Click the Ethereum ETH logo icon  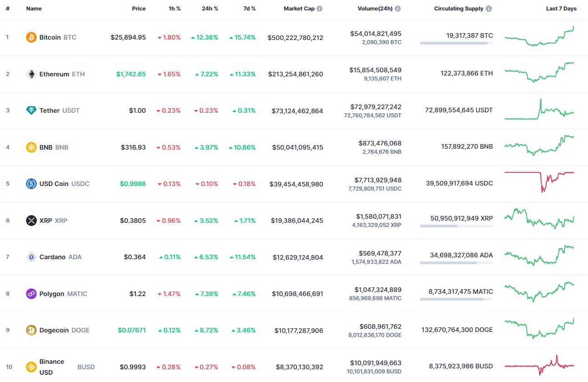tap(30, 74)
